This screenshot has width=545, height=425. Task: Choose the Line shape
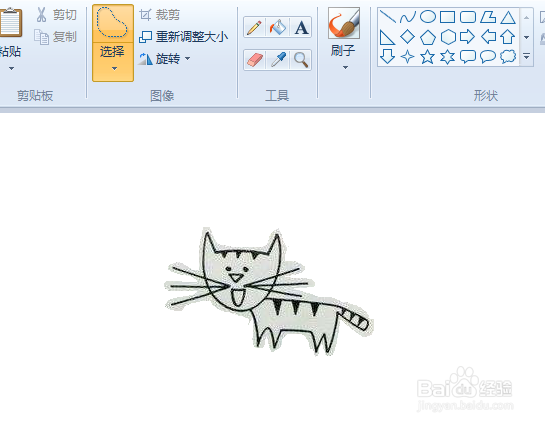[x=388, y=17]
